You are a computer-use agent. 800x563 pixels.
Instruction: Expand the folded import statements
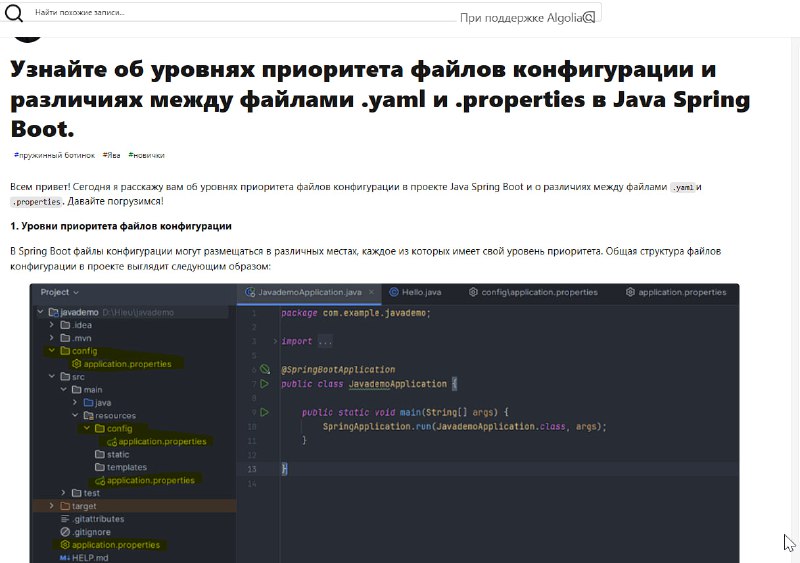[276, 341]
